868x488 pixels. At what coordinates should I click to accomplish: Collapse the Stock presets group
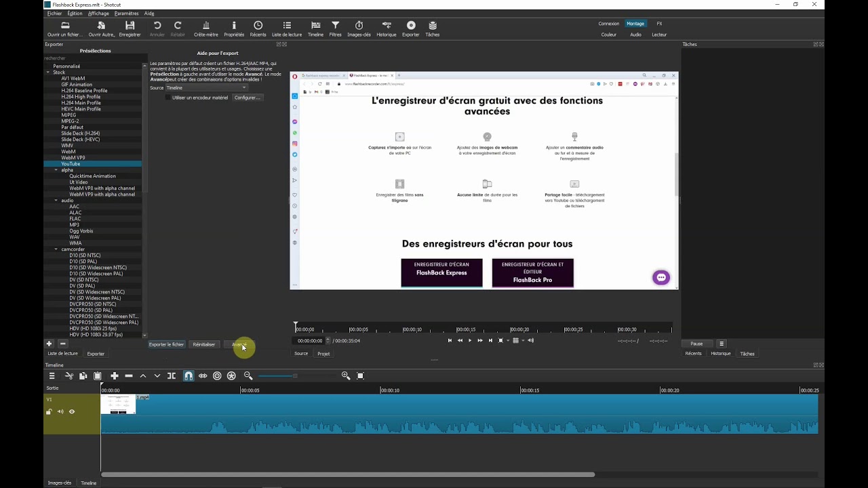coord(48,73)
